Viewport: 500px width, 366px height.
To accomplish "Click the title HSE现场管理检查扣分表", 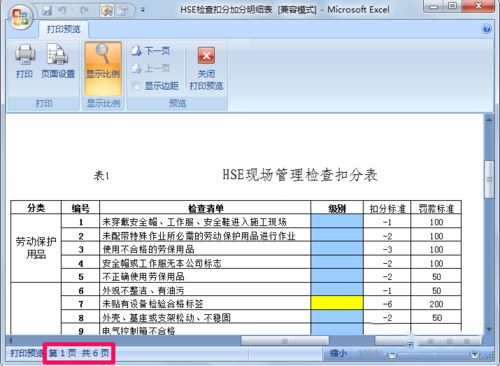I will click(300, 175).
